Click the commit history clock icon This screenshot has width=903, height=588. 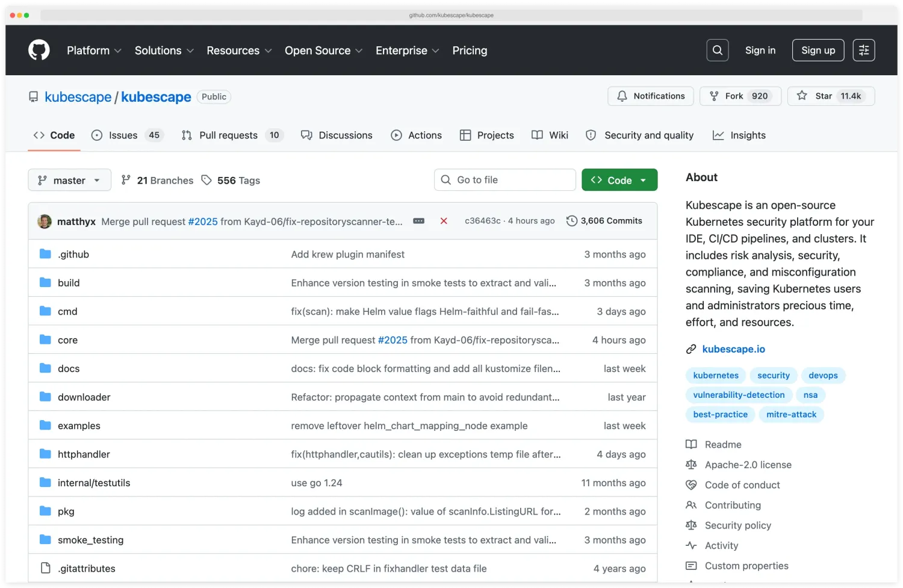pos(572,221)
